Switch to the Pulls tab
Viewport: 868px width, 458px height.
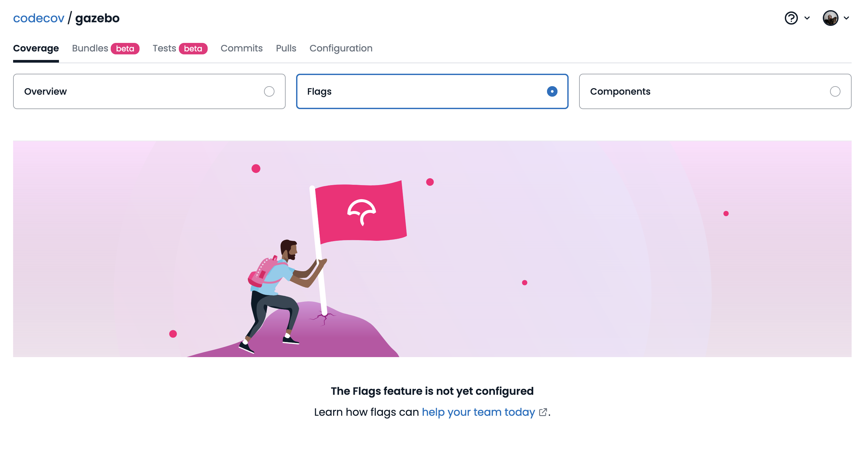tap(286, 48)
